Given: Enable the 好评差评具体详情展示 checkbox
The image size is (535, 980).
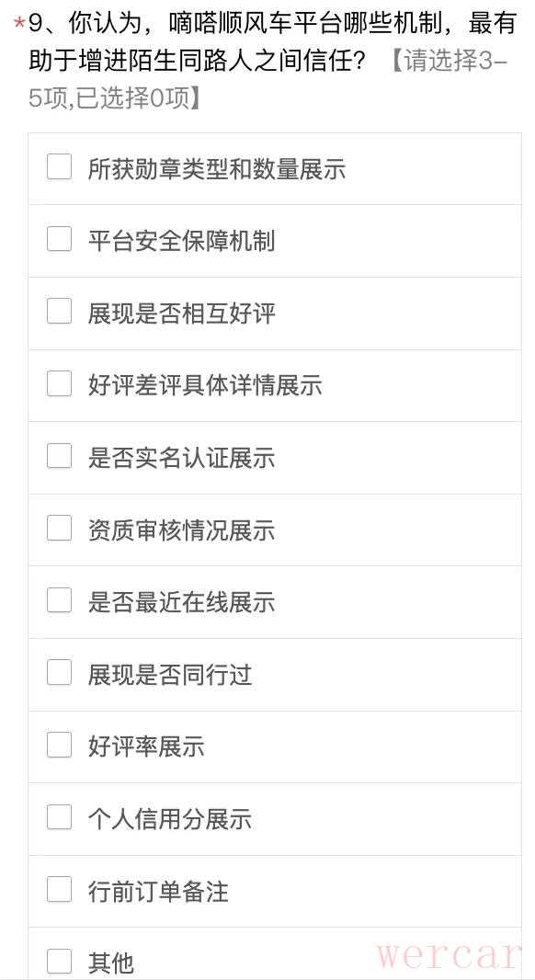Looking at the screenshot, I should [x=60, y=383].
